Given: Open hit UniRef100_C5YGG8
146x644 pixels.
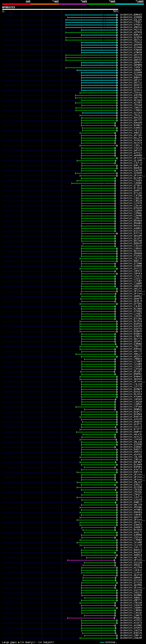Looking at the screenshot, I should tap(131, 105).
